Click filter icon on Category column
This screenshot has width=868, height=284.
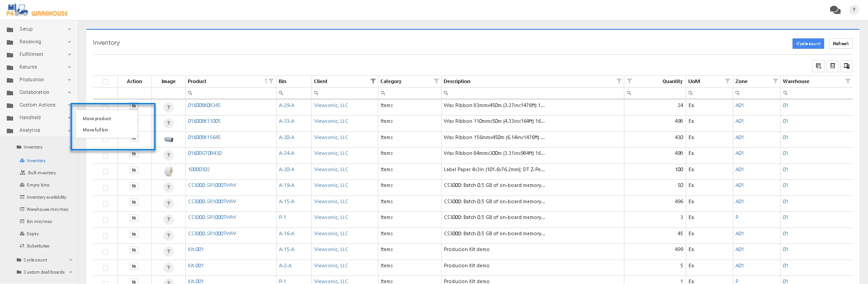436,81
